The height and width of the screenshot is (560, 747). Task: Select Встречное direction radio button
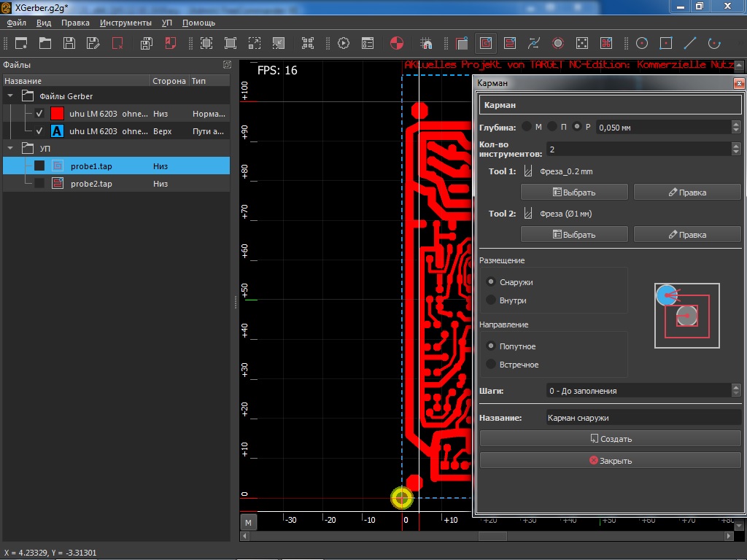[491, 365]
